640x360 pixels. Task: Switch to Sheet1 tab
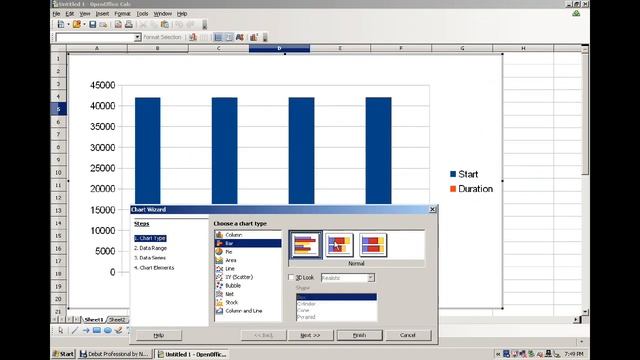tap(94, 320)
